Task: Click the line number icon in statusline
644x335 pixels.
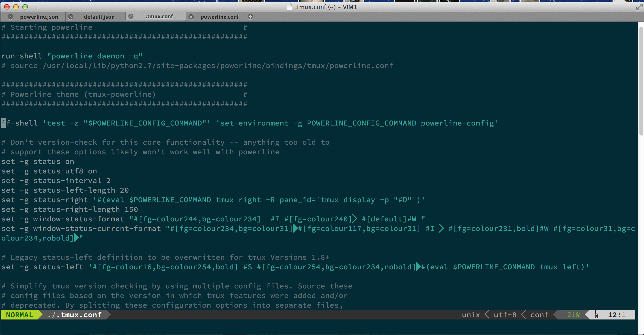Action: (x=596, y=314)
